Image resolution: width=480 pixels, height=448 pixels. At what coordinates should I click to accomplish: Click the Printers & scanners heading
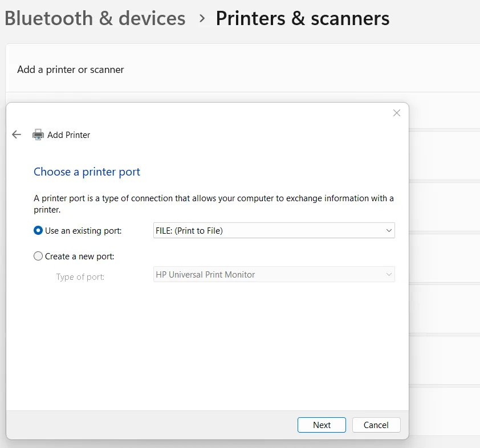(x=303, y=18)
